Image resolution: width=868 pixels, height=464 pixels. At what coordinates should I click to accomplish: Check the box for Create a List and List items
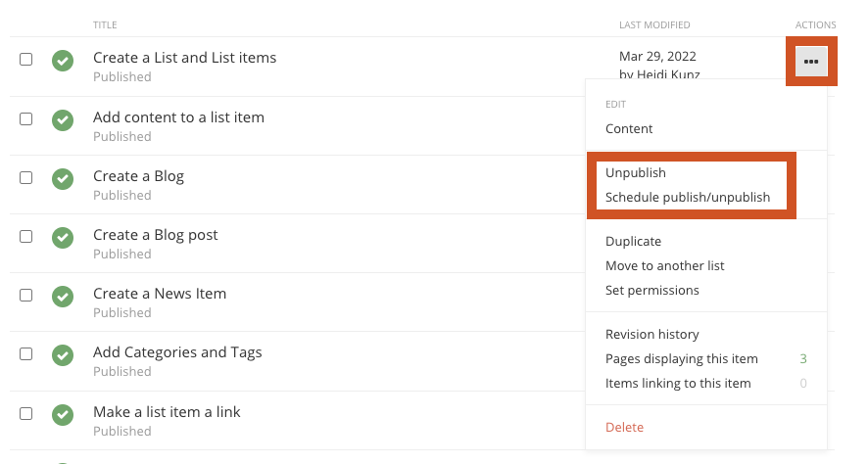point(26,60)
